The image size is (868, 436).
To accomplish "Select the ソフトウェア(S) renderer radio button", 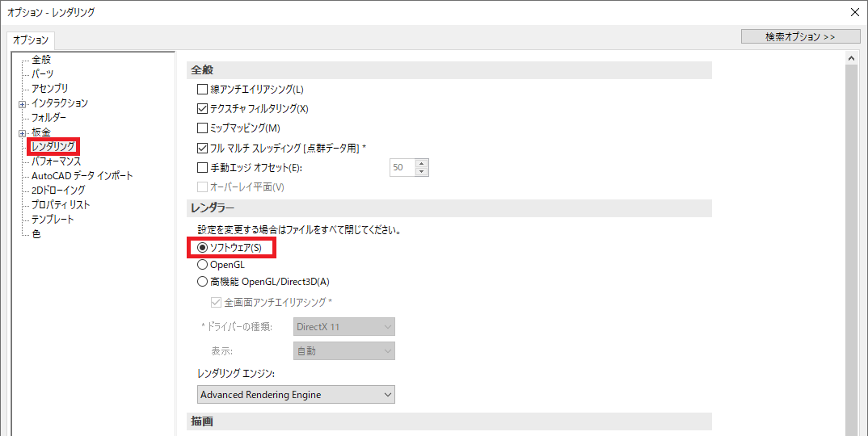I will pos(203,247).
